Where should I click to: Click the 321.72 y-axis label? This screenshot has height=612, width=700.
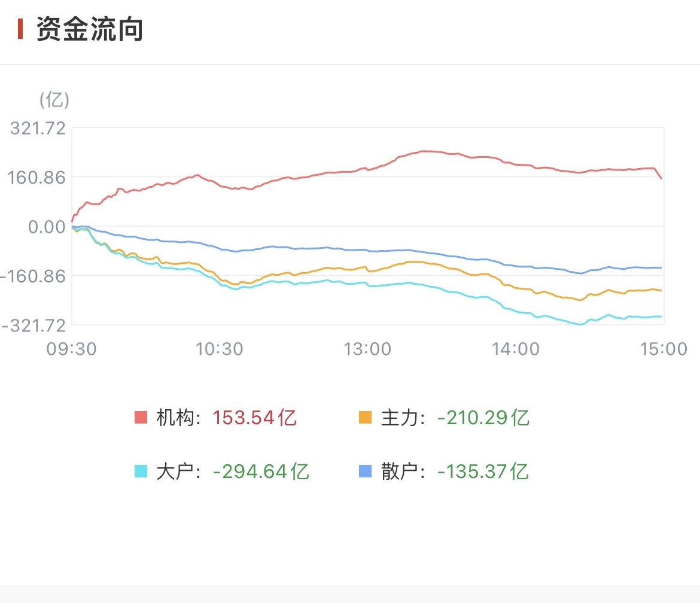pos(38,127)
